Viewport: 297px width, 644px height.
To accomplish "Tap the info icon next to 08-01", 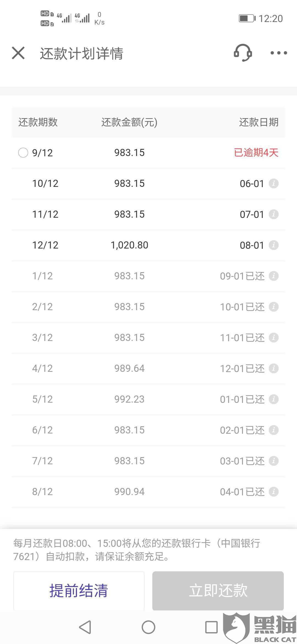I will [x=273, y=245].
